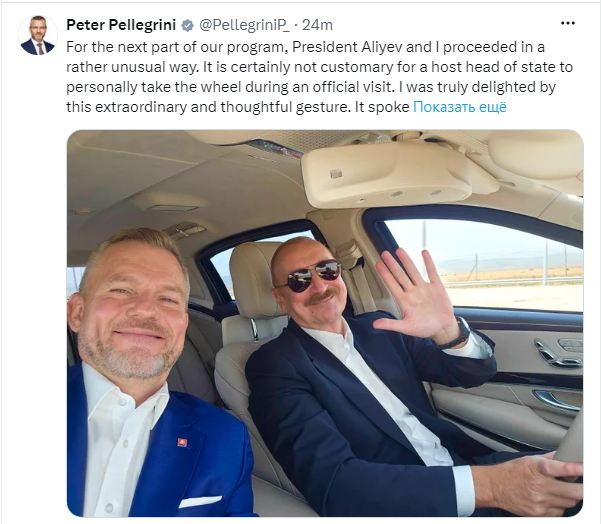Click the blue verified badge icon
Screen dimensions: 601x524
(x=187, y=25)
